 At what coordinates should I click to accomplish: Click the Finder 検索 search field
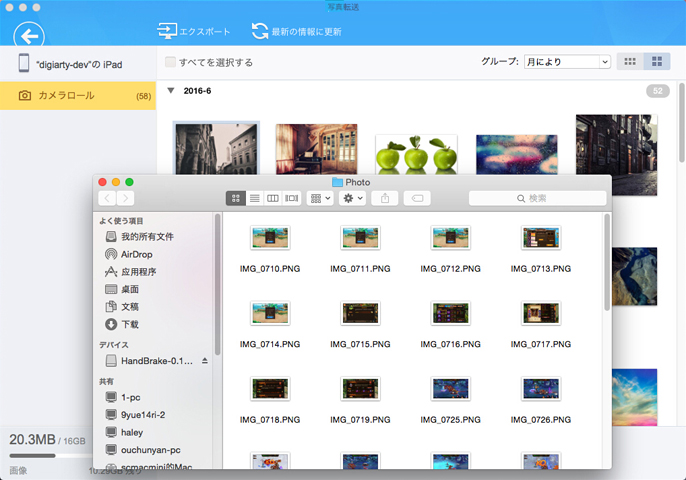pyautogui.click(x=537, y=198)
